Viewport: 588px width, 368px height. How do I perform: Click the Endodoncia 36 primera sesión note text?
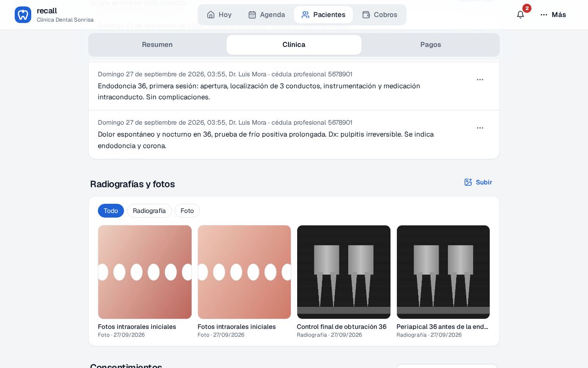point(259,92)
